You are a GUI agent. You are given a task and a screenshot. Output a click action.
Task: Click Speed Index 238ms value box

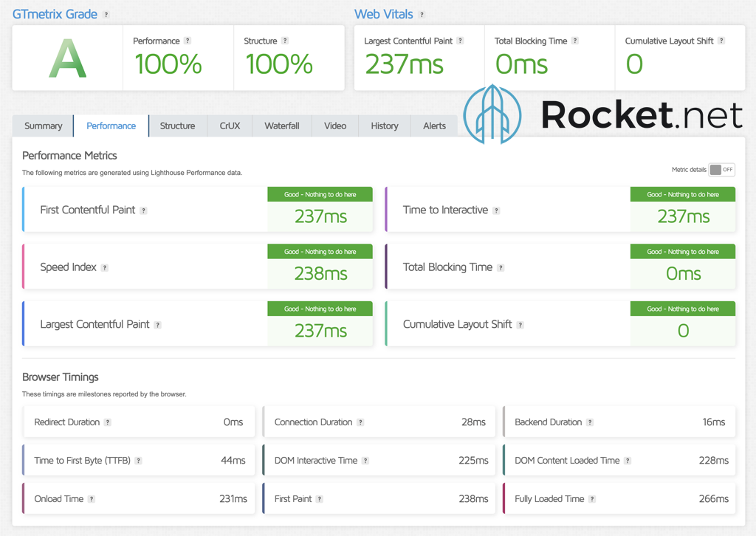coord(320,267)
